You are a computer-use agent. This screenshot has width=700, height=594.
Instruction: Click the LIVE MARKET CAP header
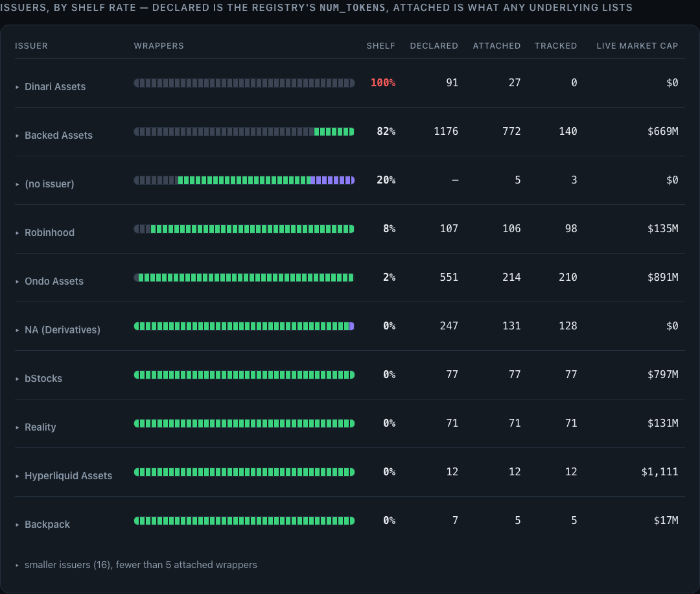[x=637, y=46]
